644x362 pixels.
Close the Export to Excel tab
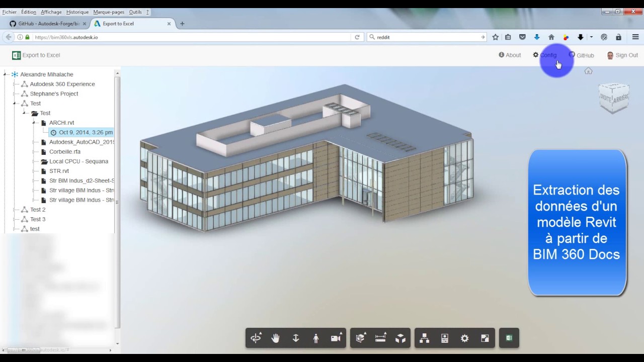pyautogui.click(x=169, y=24)
